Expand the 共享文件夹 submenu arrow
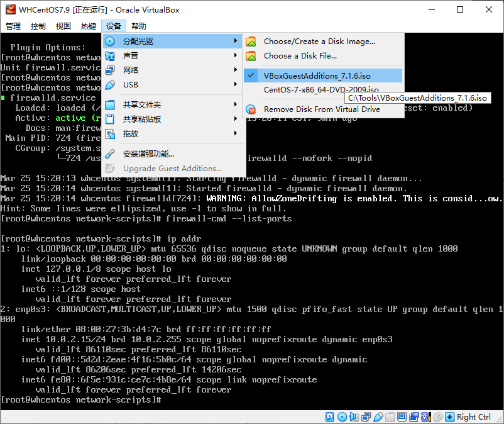Screen dimensions: 504x424 (236, 104)
